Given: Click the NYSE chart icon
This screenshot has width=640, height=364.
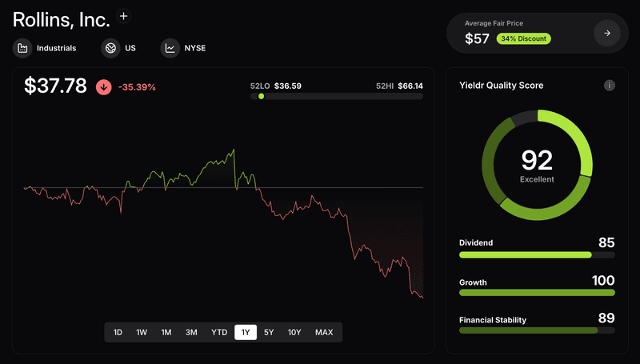Looking at the screenshot, I should (170, 48).
